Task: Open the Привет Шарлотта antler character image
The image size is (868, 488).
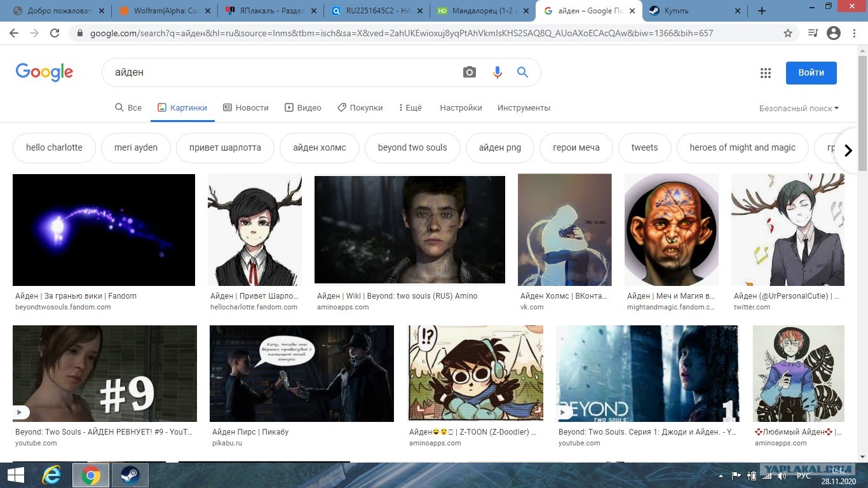Action: (255, 230)
